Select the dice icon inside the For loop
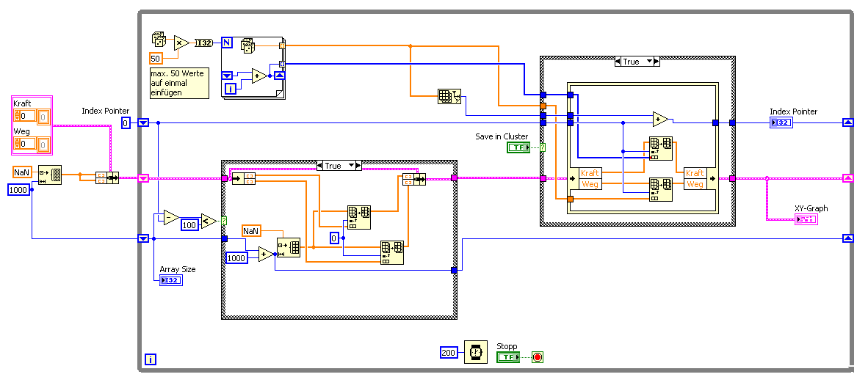This screenshot has height=388, width=868. coord(248,46)
